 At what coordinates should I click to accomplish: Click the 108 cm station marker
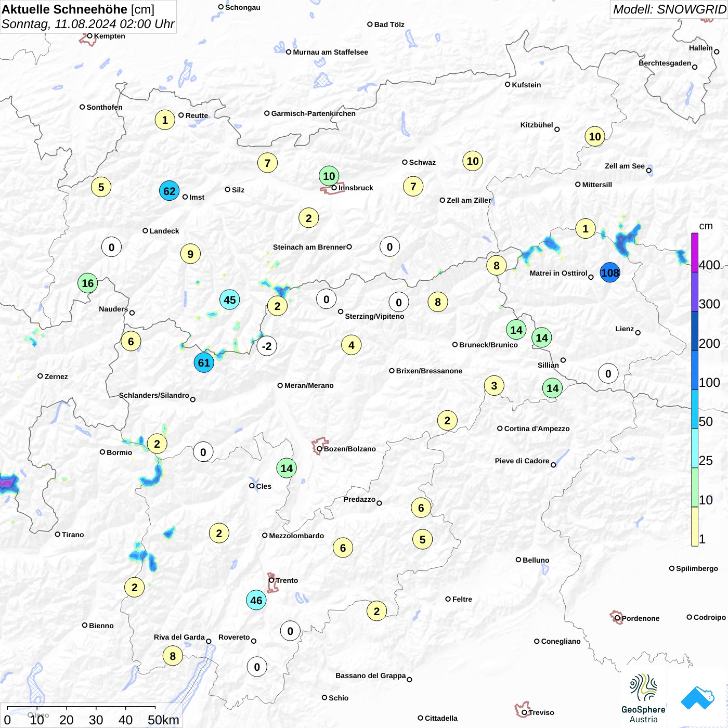point(610,272)
